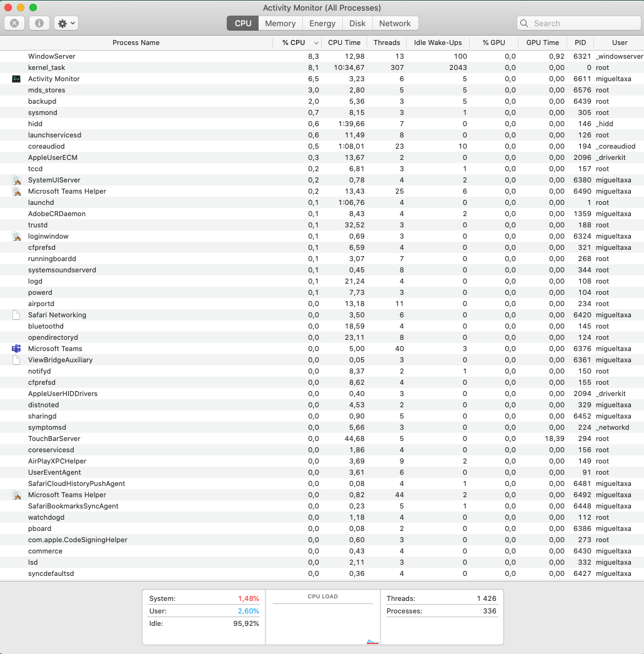Sort by % GPU column header
Image resolution: width=644 pixels, height=654 pixels.
pyautogui.click(x=494, y=42)
